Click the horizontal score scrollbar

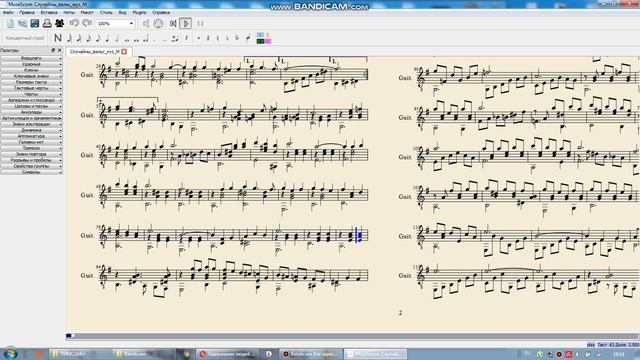click(x=353, y=336)
